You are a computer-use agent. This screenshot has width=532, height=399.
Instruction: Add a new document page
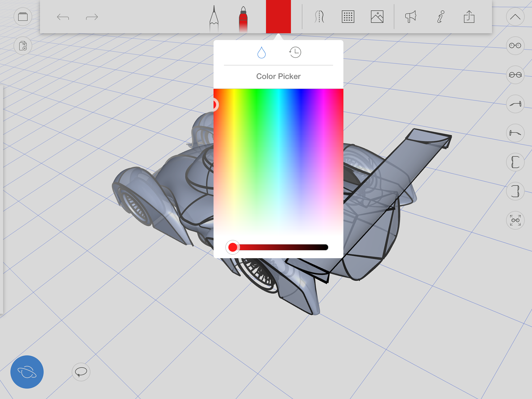pos(23,46)
